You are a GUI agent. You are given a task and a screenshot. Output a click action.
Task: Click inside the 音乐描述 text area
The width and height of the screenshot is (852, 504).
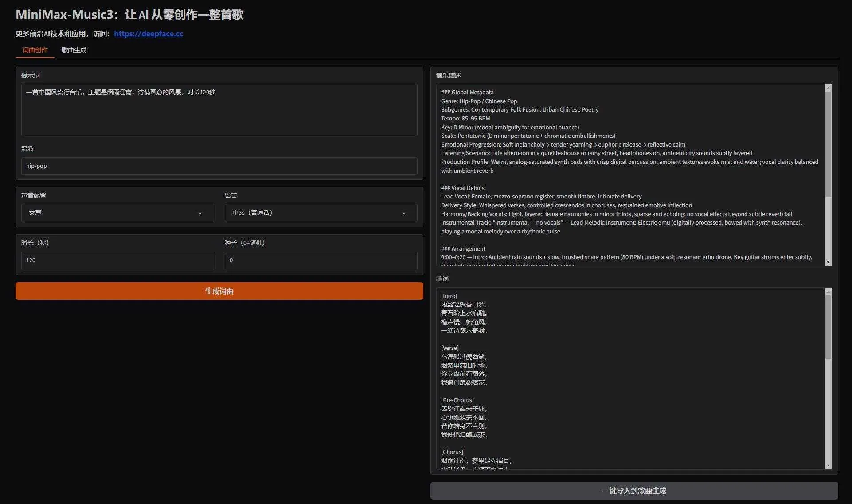click(630, 175)
